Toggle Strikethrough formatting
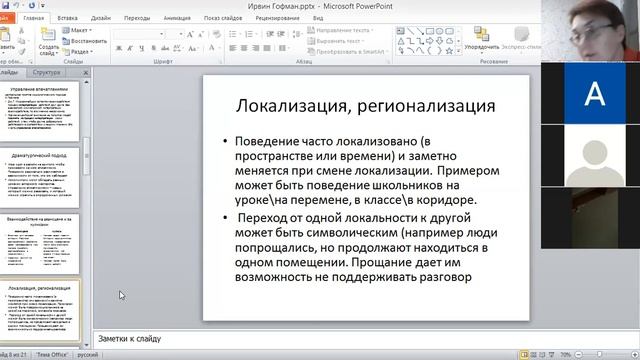The image size is (640, 360). click(165, 48)
